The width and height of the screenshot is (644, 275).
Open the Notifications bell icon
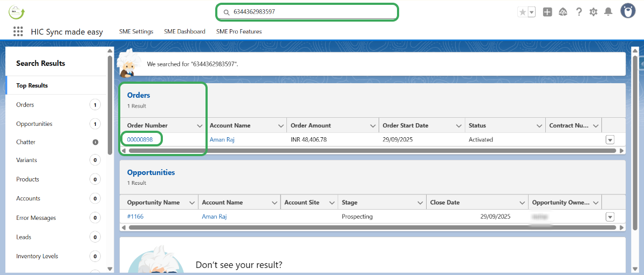(x=608, y=12)
